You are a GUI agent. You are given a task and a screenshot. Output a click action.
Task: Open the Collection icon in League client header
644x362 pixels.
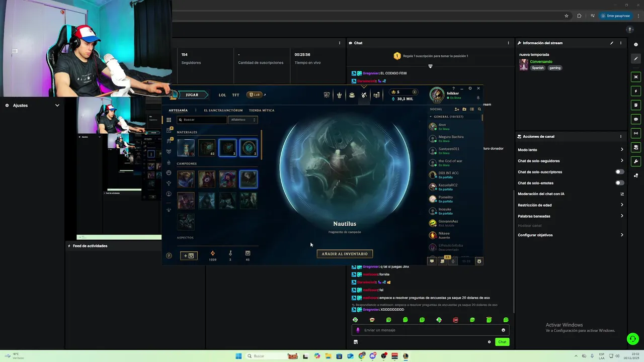[x=352, y=95]
